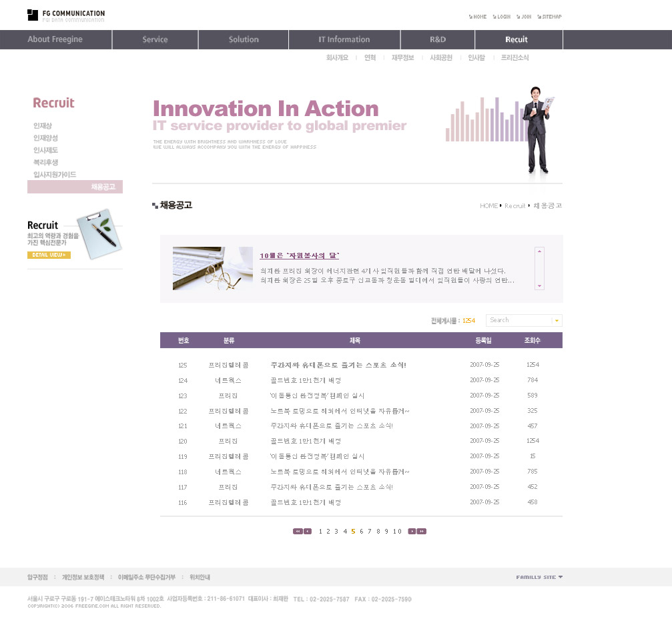
Task: Click the Detail View button
Action: (49, 255)
